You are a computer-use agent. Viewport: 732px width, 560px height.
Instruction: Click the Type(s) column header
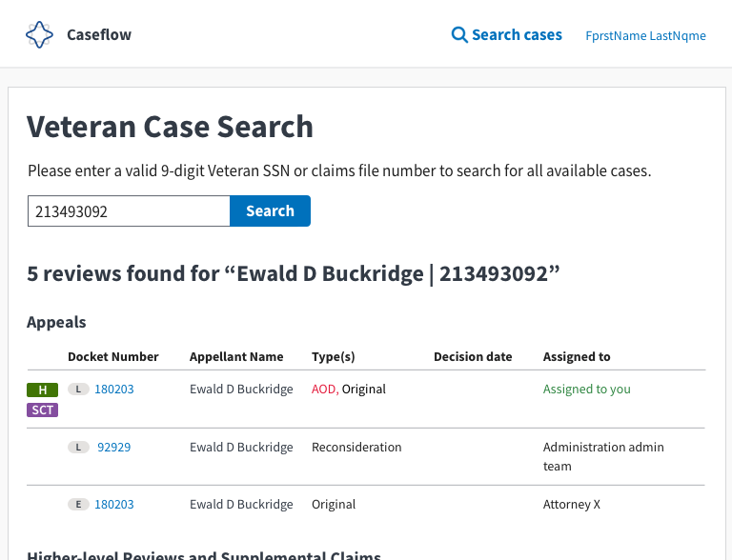pos(334,356)
